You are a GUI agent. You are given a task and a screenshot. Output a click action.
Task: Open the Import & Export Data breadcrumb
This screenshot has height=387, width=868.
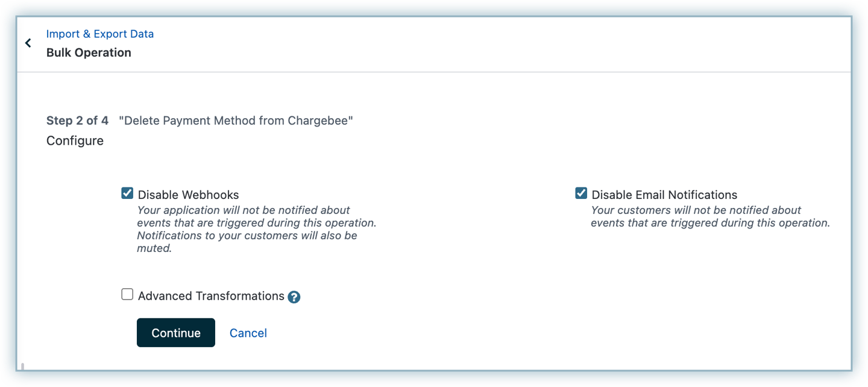tap(100, 34)
